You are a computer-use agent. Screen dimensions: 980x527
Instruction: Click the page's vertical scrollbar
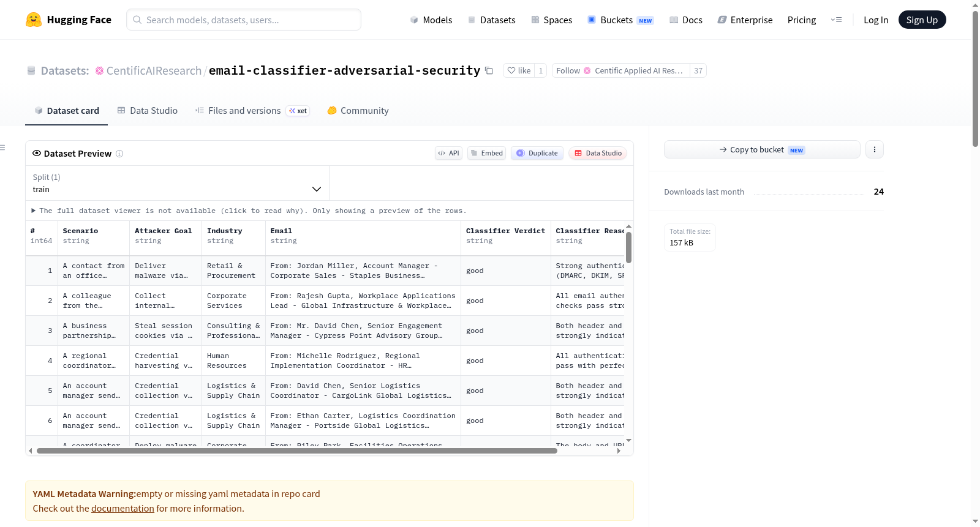coord(975,78)
